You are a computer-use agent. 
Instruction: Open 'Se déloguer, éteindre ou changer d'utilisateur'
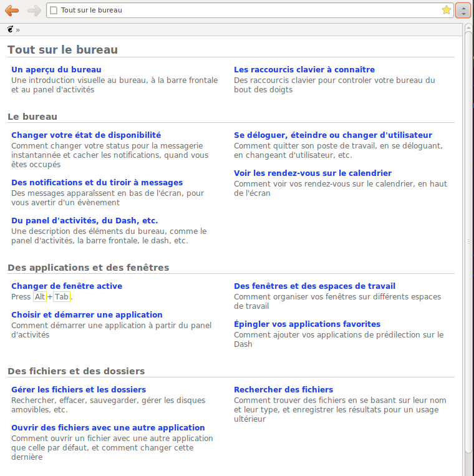(332, 135)
